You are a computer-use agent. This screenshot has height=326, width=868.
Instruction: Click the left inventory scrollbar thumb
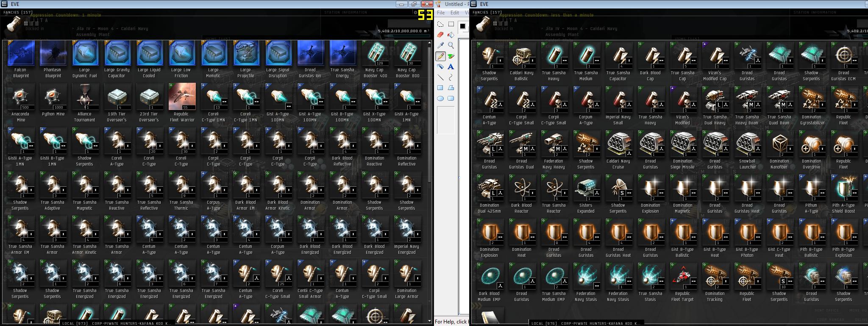click(x=429, y=114)
